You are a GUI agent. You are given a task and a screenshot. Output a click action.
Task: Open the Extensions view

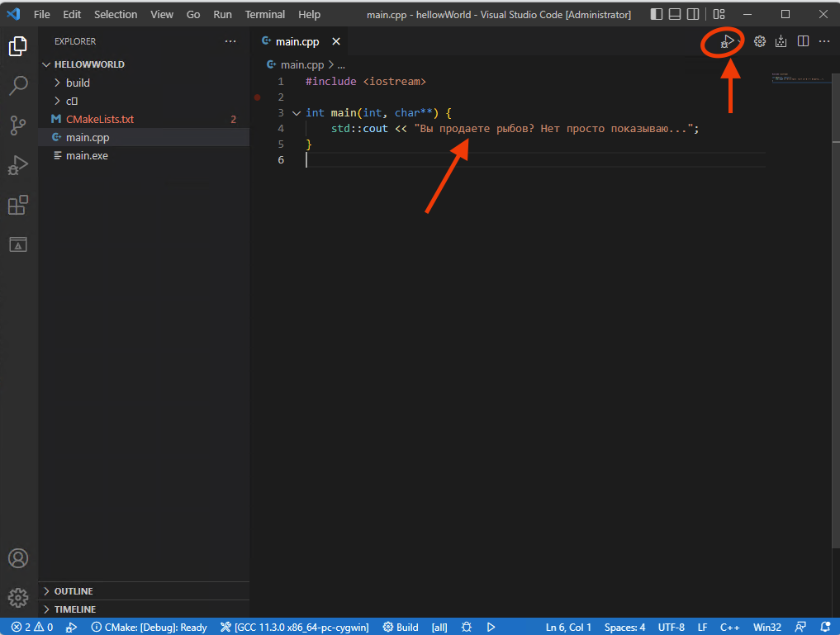coord(18,205)
